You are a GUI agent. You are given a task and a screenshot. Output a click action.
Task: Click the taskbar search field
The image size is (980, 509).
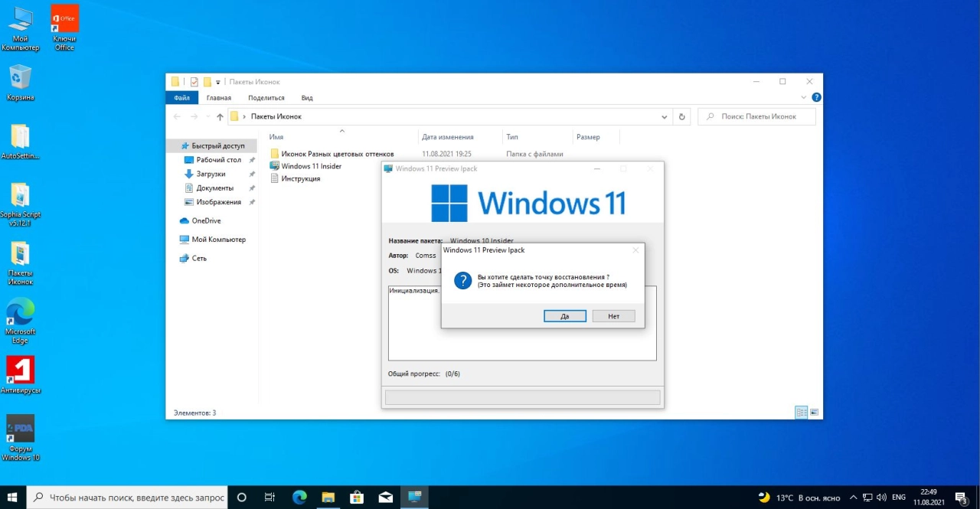pos(128,498)
